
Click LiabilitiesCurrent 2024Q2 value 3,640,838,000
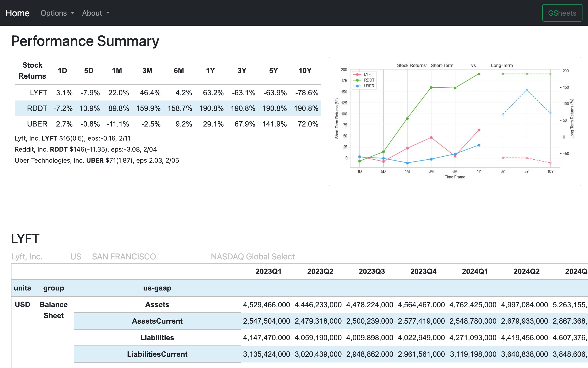pyautogui.click(x=524, y=354)
